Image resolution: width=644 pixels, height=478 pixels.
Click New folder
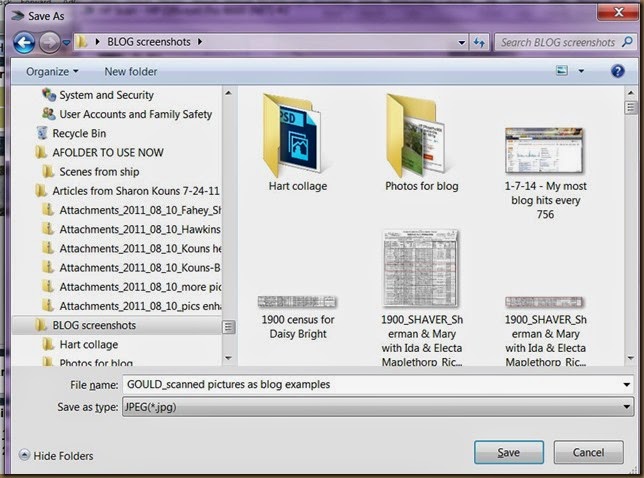[x=131, y=71]
